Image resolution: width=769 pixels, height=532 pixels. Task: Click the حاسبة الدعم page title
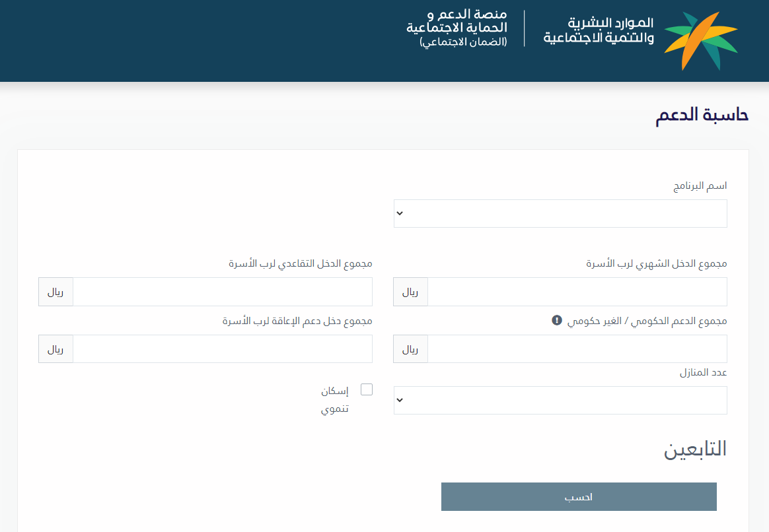[x=702, y=114]
